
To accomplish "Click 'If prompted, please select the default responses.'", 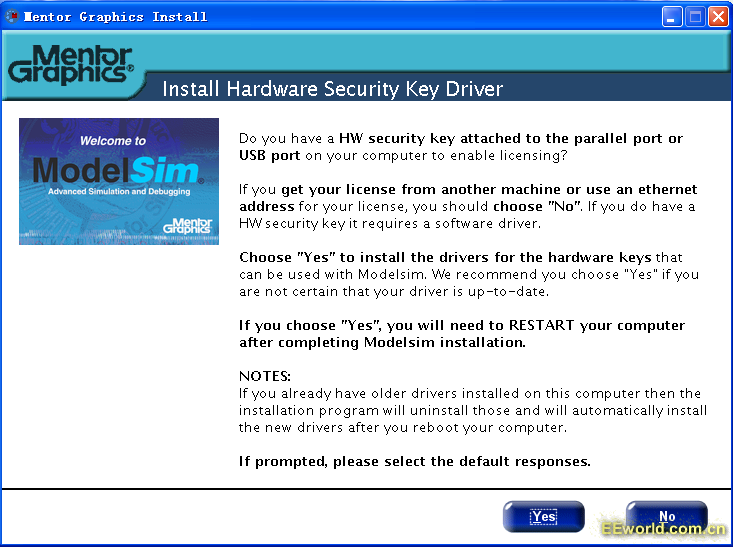I will [415, 461].
